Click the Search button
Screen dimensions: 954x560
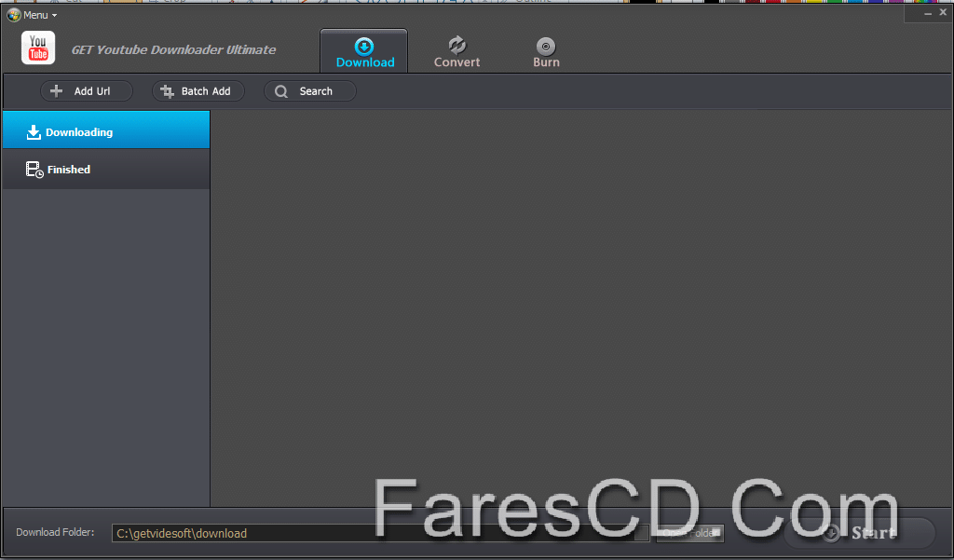[309, 91]
